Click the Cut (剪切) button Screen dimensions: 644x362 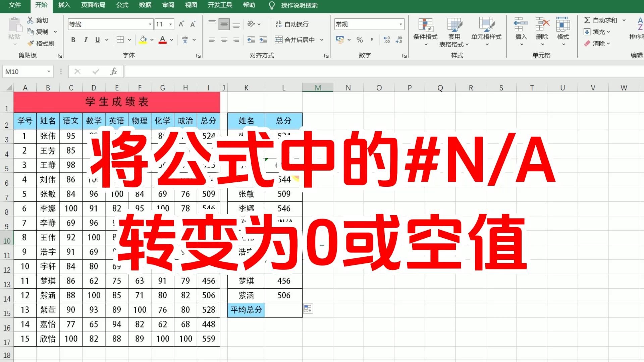(38, 20)
